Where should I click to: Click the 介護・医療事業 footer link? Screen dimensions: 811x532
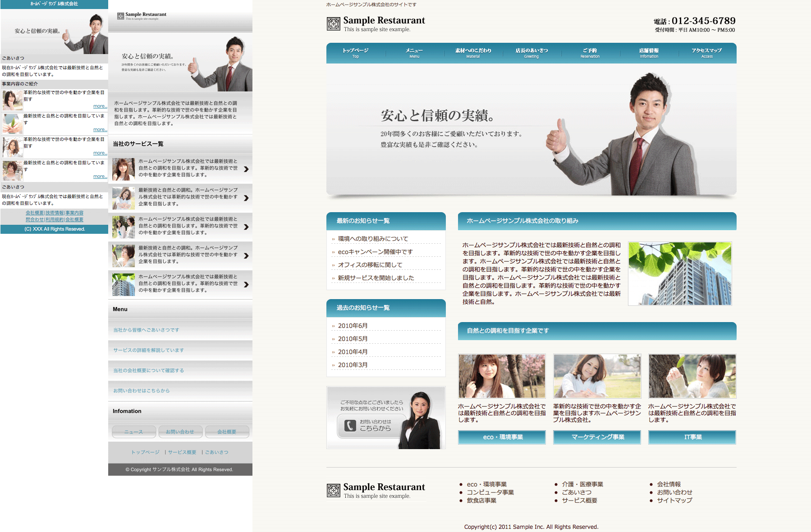582,484
